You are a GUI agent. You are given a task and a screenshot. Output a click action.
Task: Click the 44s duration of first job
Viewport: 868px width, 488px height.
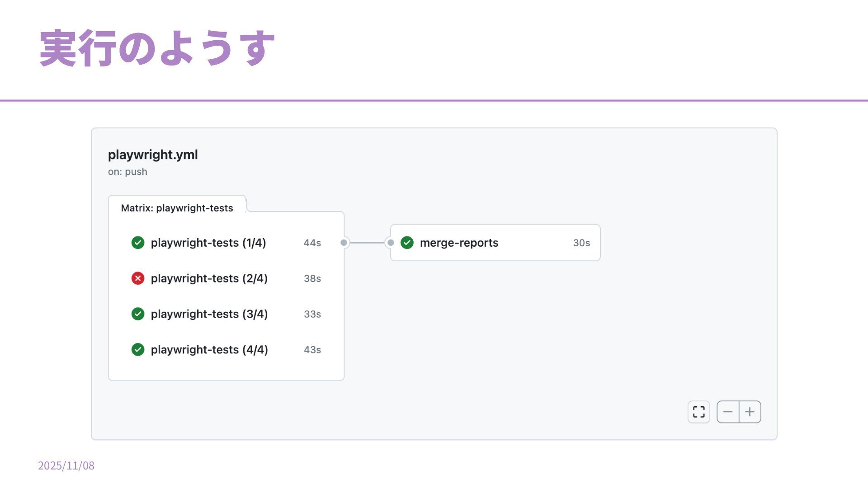[x=312, y=243]
